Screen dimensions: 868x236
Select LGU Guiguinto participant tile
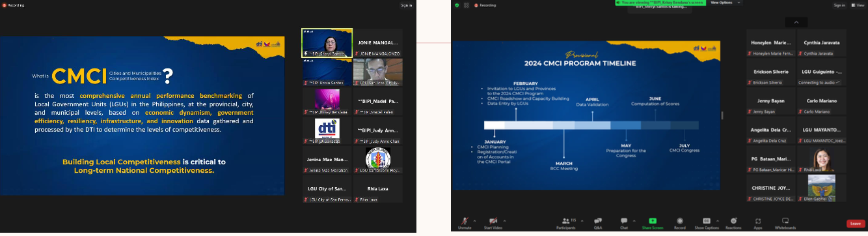(821, 72)
